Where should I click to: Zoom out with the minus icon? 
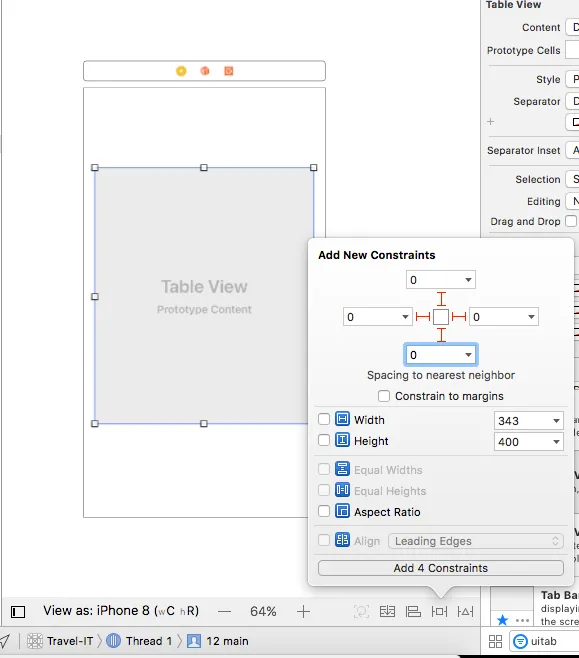point(224,611)
